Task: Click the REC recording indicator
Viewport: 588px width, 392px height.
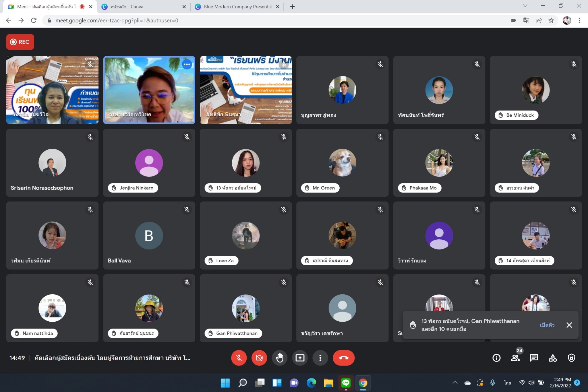Action: click(20, 42)
